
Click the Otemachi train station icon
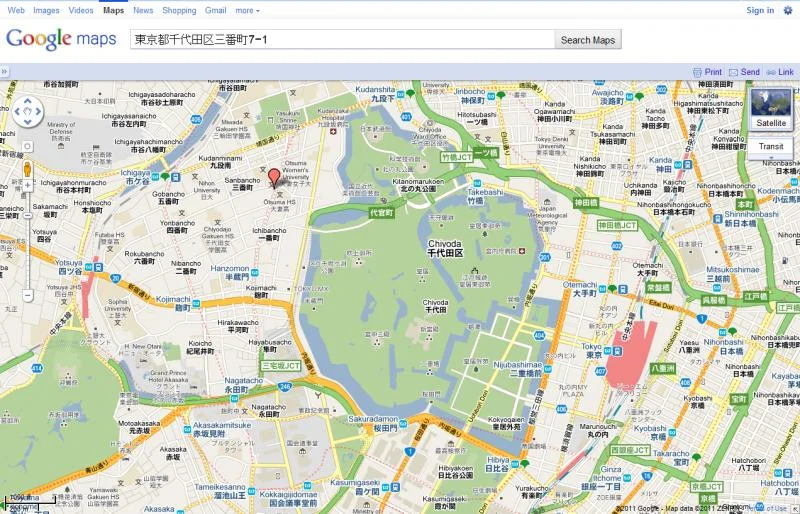click(x=622, y=289)
